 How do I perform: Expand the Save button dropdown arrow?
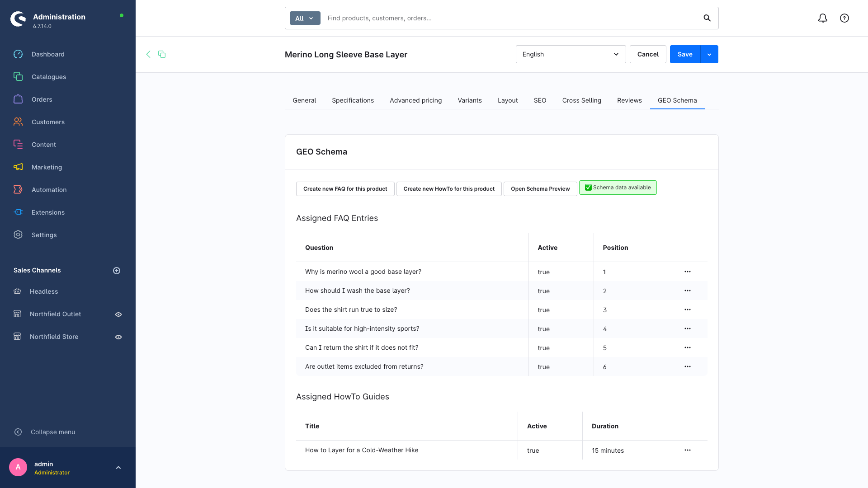(709, 54)
